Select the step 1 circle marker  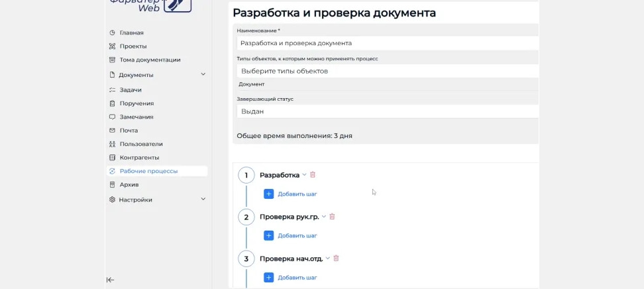point(246,176)
